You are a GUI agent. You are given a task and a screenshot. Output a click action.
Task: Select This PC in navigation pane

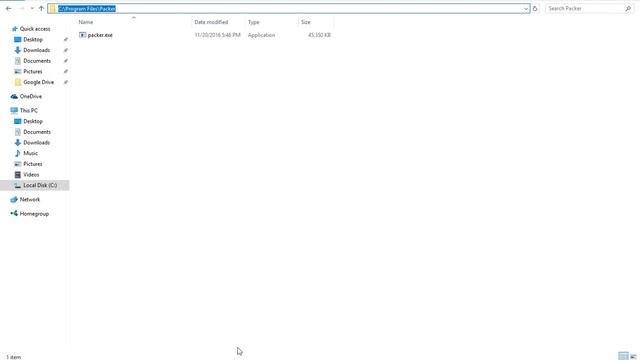point(29,111)
